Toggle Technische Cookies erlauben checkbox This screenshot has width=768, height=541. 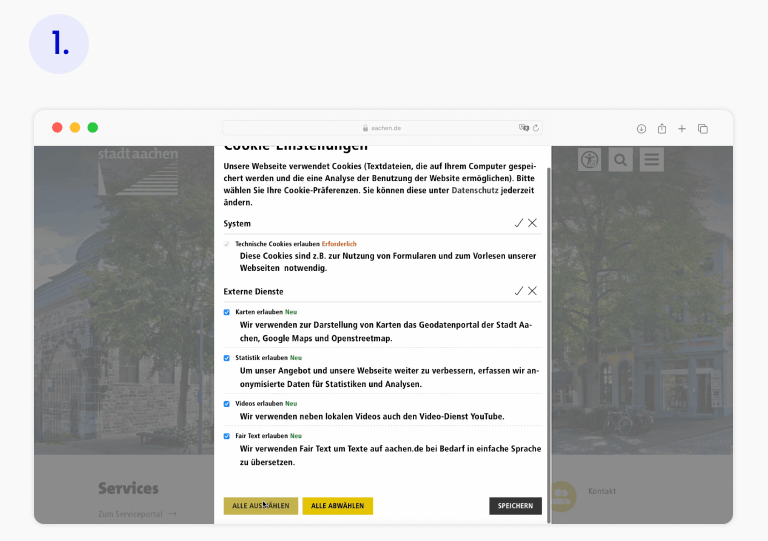coord(227,244)
